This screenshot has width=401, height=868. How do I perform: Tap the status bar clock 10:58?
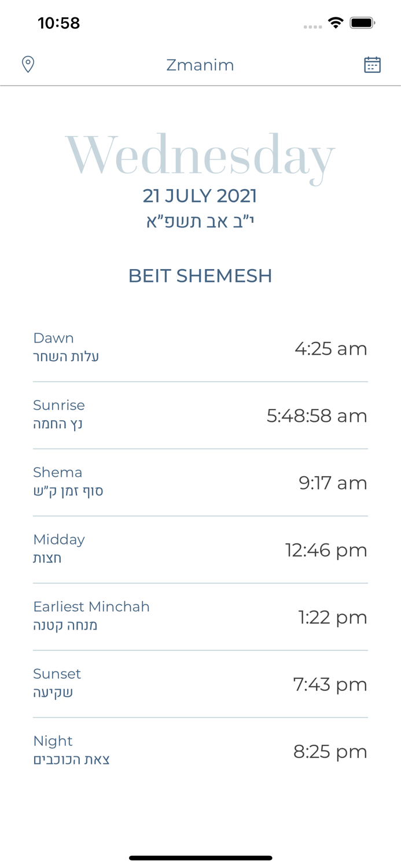[58, 23]
